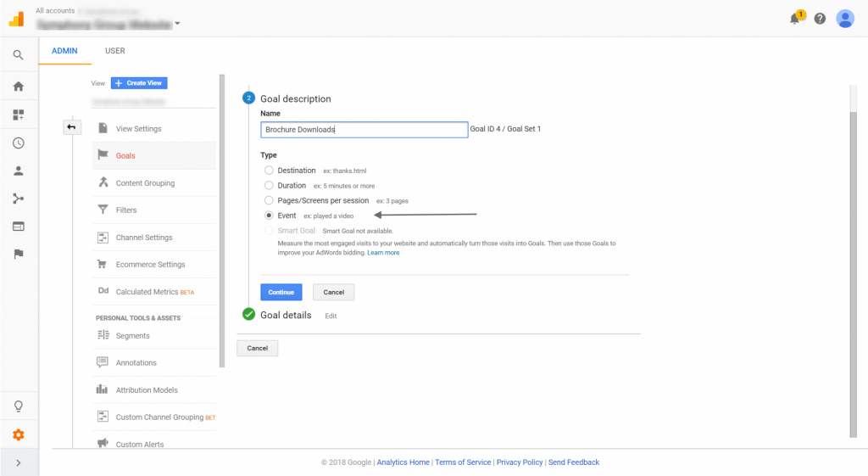Select Pages/Screens per session radio
868x476 pixels.
click(x=269, y=200)
